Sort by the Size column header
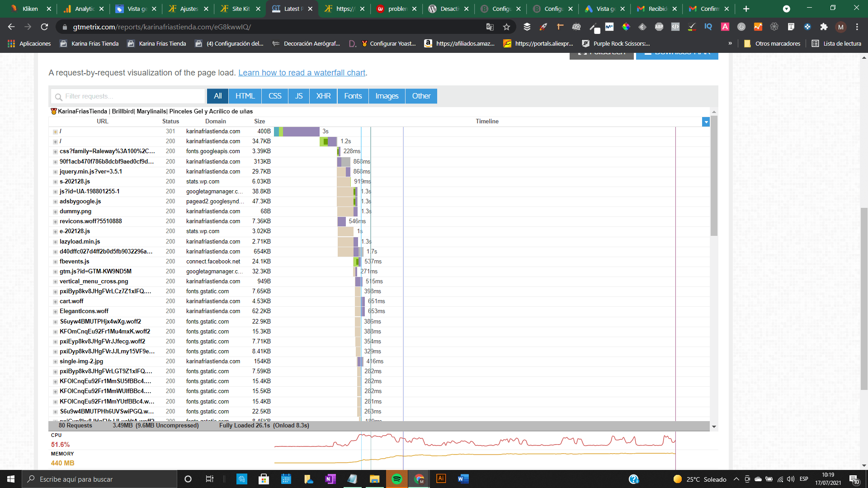The image size is (868, 488). tap(259, 122)
